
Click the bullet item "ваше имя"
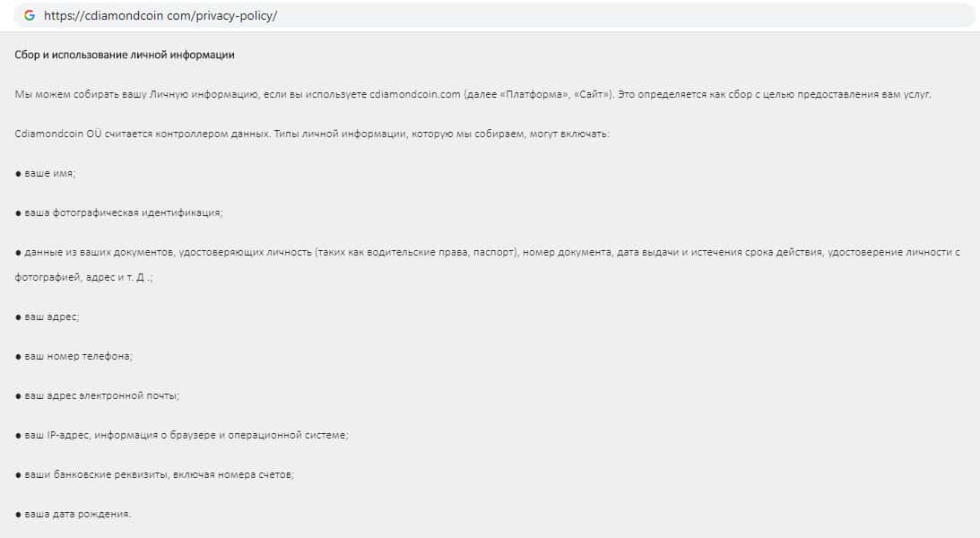[49, 173]
